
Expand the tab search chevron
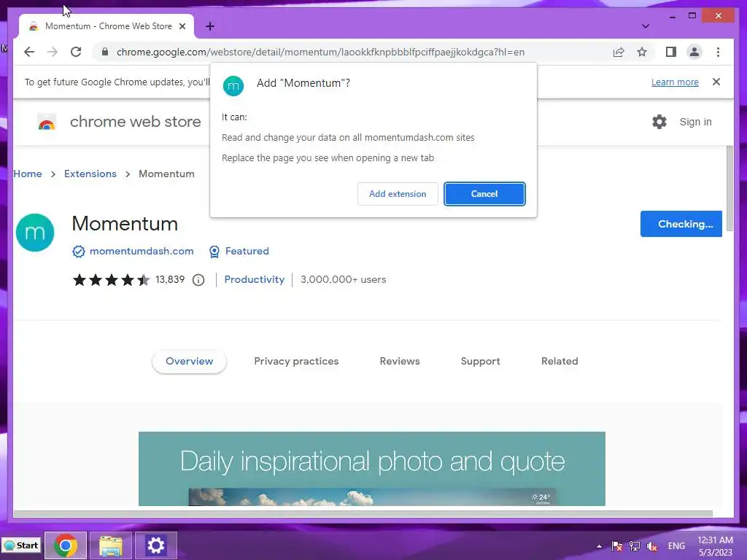[x=645, y=26]
